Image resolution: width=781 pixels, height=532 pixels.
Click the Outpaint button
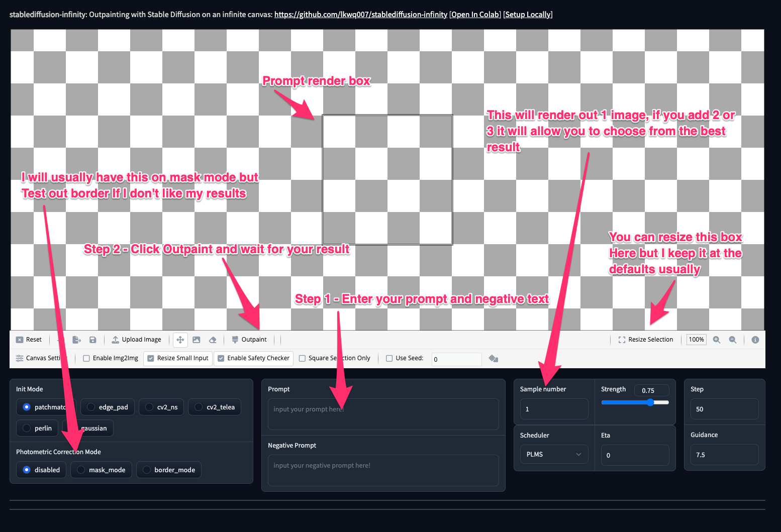tap(249, 340)
